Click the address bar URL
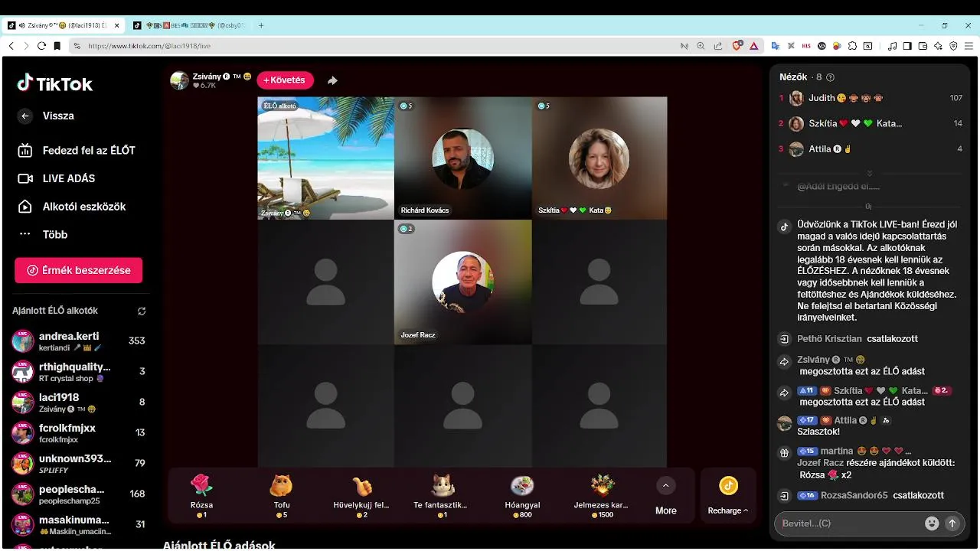The image size is (980, 551). 149,46
